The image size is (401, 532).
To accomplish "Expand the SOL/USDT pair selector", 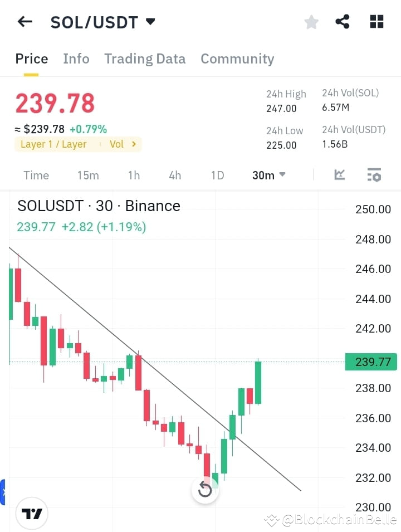I will pos(101,22).
